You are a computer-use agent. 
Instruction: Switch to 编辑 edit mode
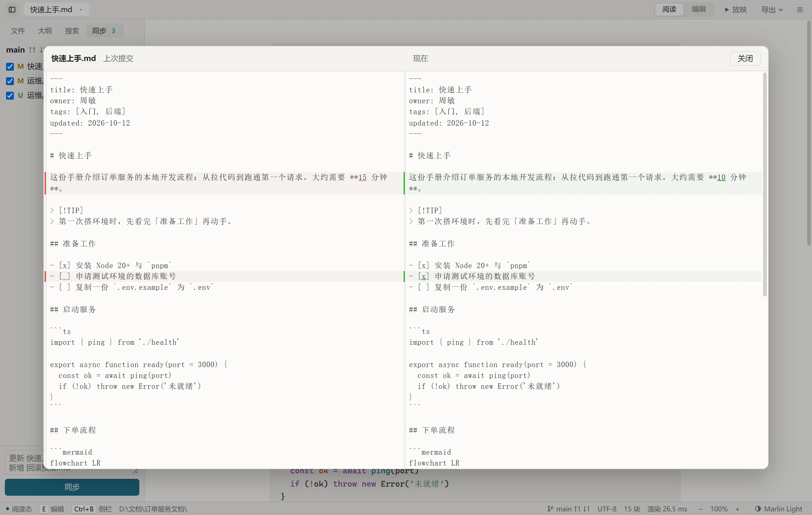pyautogui.click(x=699, y=9)
